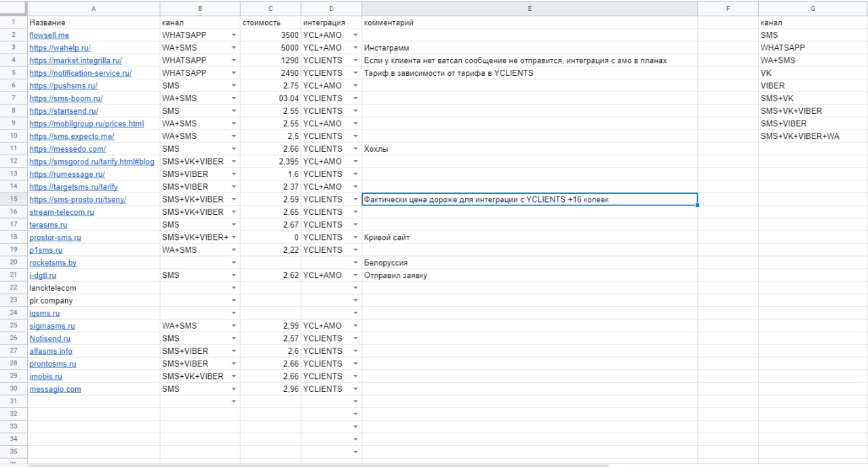868x467 pixels.
Task: Select the cost cell with 5000
Action: (271, 48)
